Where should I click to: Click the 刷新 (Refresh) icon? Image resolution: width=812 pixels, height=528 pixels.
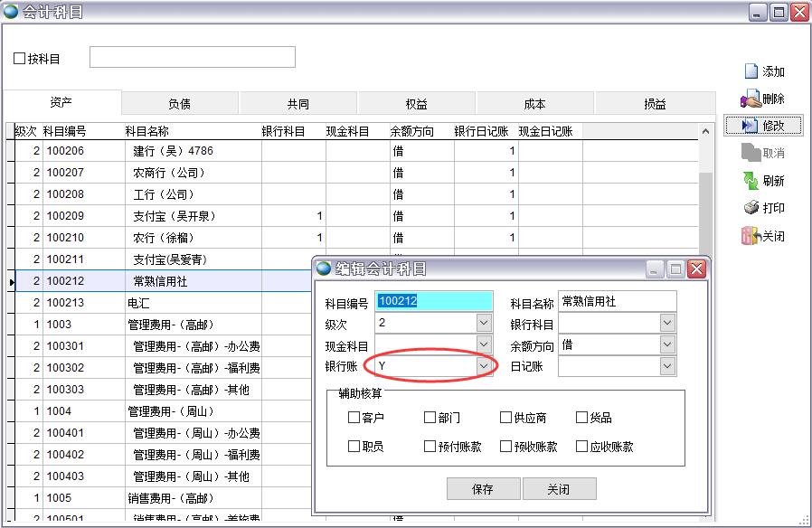pos(751,181)
